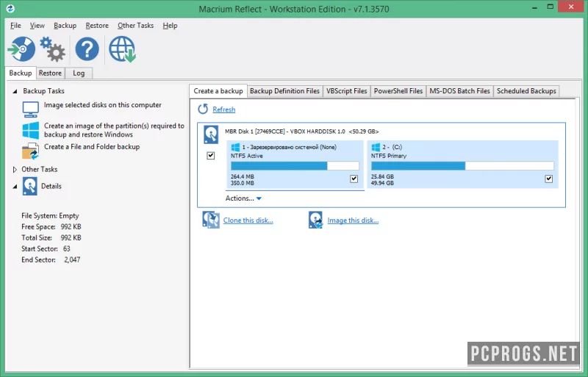Viewport: 588px width, 377px height.
Task: Collapse the Details section arrow
Action: pos(15,187)
